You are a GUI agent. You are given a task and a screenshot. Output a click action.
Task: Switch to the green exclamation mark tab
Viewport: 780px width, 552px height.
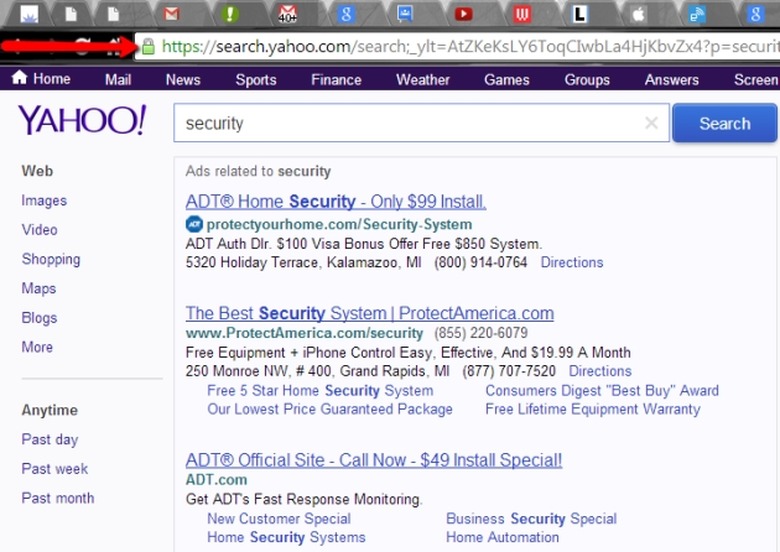tap(231, 14)
